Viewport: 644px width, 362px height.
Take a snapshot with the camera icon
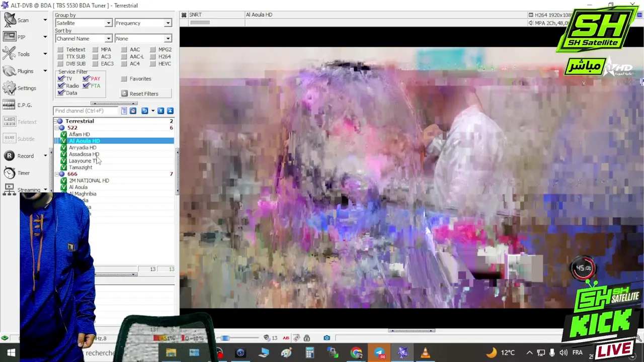pyautogui.click(x=327, y=338)
